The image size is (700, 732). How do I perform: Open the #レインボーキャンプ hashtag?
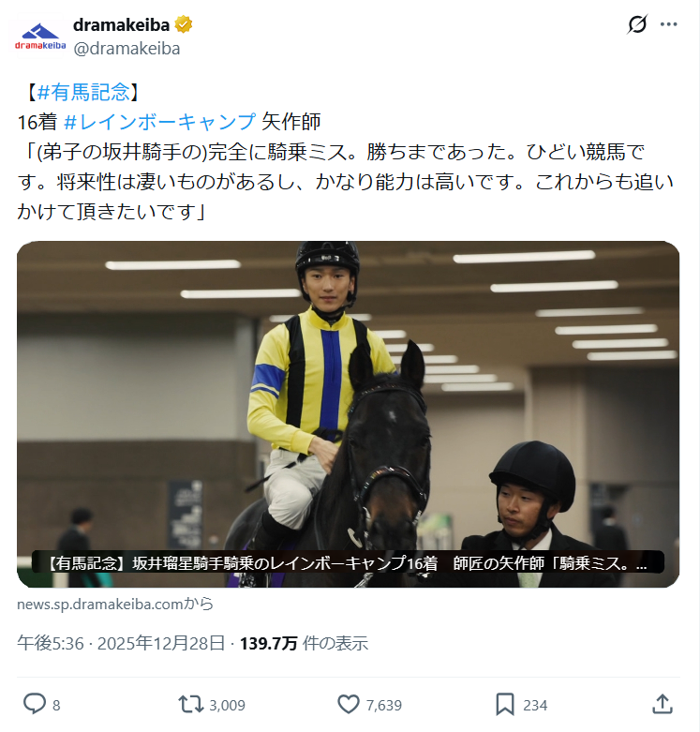(159, 122)
